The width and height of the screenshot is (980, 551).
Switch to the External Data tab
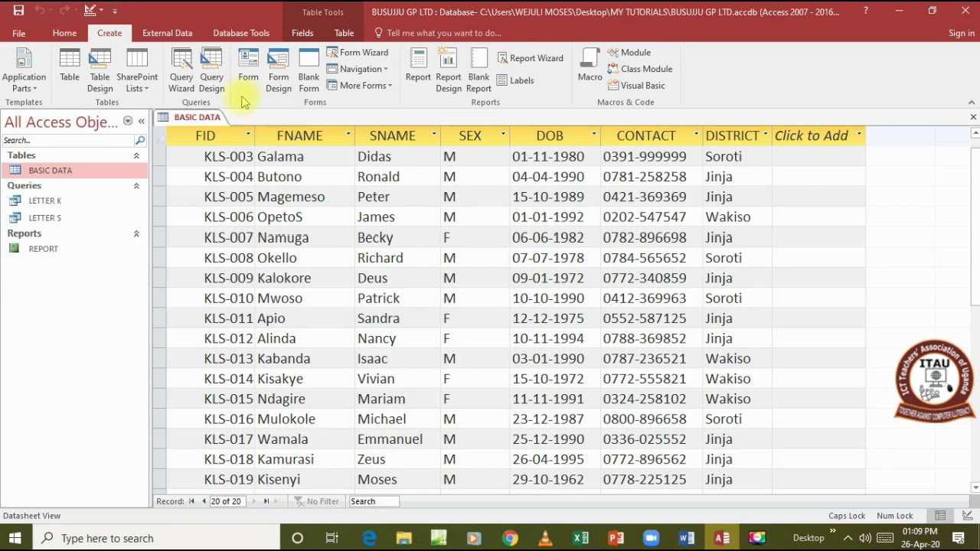(x=167, y=33)
